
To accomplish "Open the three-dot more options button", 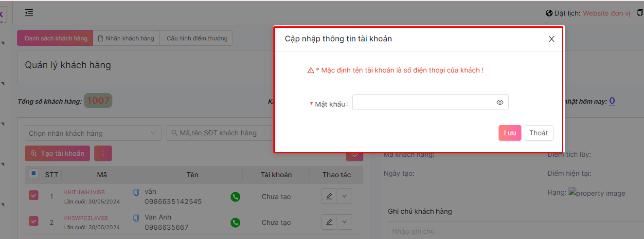I will pyautogui.click(x=103, y=153).
